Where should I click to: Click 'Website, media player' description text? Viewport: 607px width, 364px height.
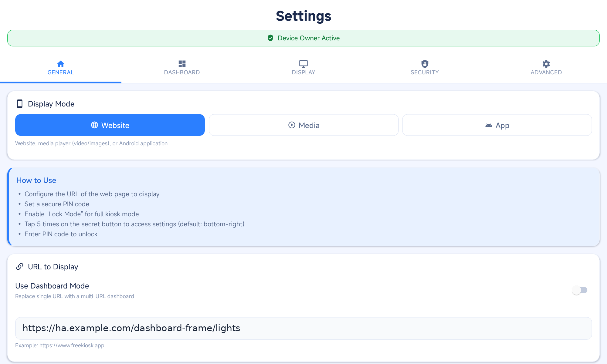[91, 143]
